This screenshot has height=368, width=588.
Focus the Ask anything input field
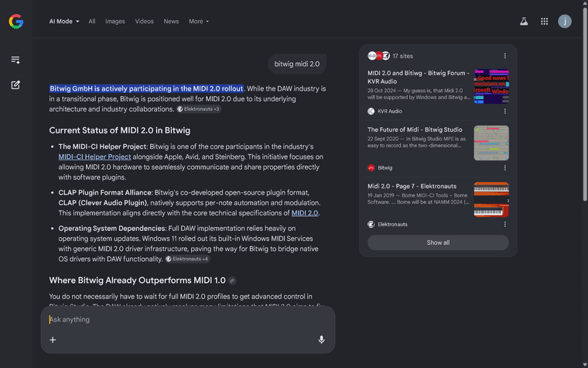[x=187, y=319]
